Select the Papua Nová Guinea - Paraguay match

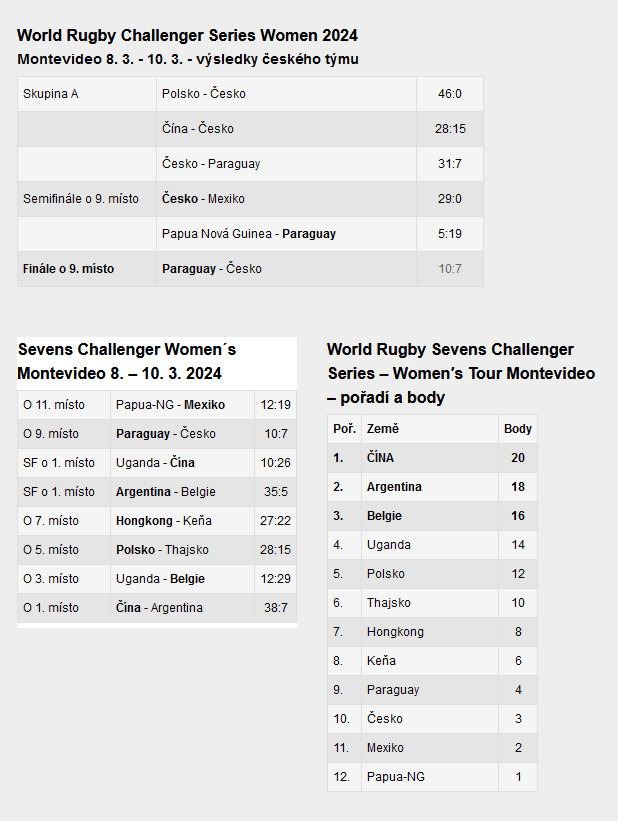coord(249,234)
